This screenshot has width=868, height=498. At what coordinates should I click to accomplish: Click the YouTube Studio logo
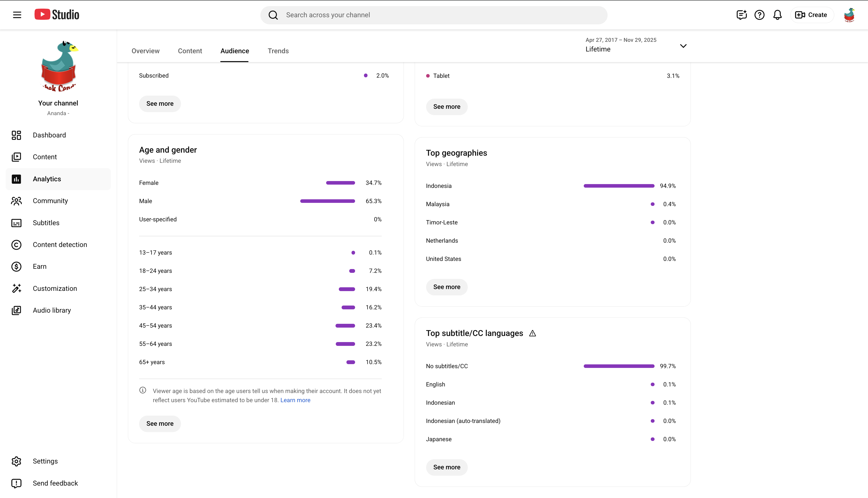point(57,15)
